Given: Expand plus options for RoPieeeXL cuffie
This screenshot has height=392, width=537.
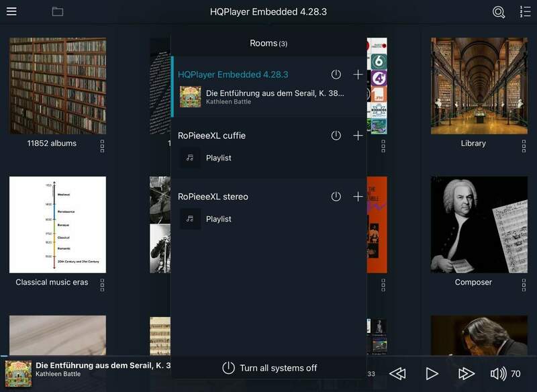Looking at the screenshot, I should coord(358,136).
